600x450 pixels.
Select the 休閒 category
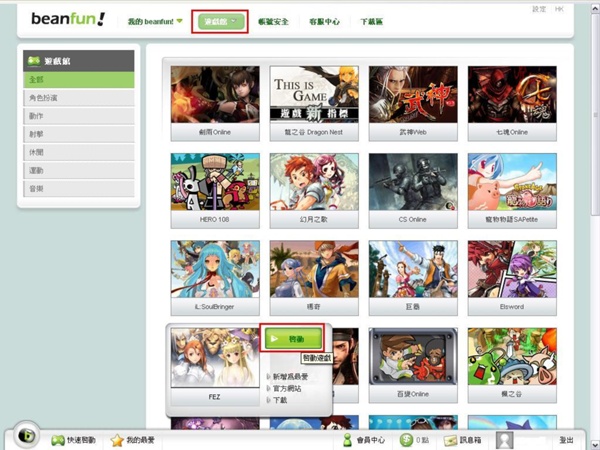coord(79,152)
